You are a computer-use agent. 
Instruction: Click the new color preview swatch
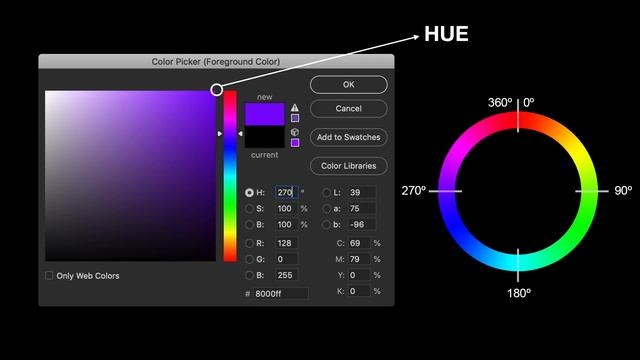pos(264,114)
